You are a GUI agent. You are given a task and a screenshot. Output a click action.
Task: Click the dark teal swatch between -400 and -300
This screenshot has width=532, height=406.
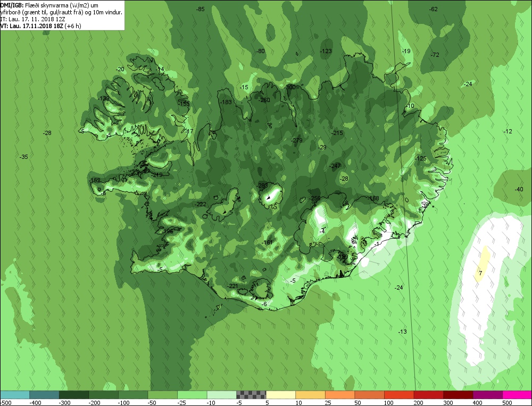pos(44,395)
